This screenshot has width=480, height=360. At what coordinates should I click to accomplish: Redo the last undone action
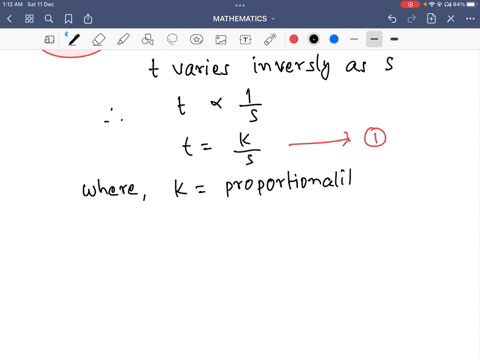click(x=412, y=19)
